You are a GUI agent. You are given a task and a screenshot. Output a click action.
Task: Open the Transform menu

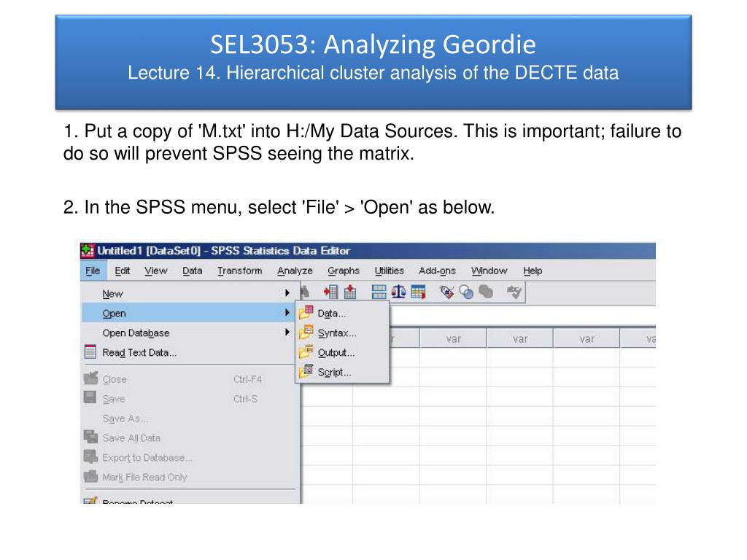pyautogui.click(x=239, y=271)
